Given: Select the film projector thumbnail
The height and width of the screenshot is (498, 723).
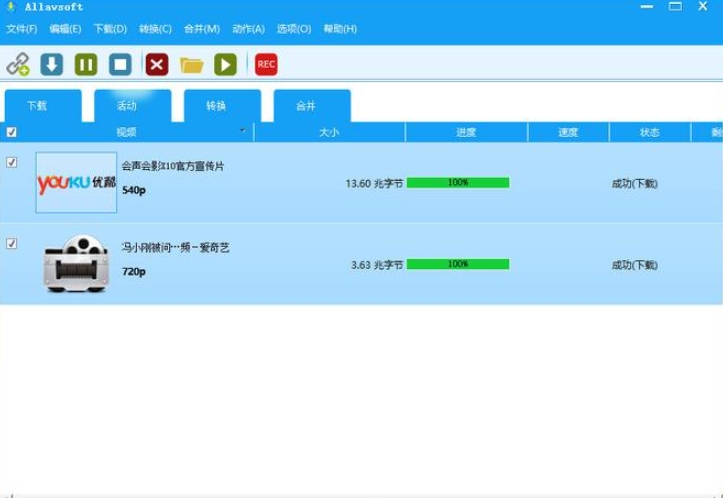Looking at the screenshot, I should pos(77,264).
